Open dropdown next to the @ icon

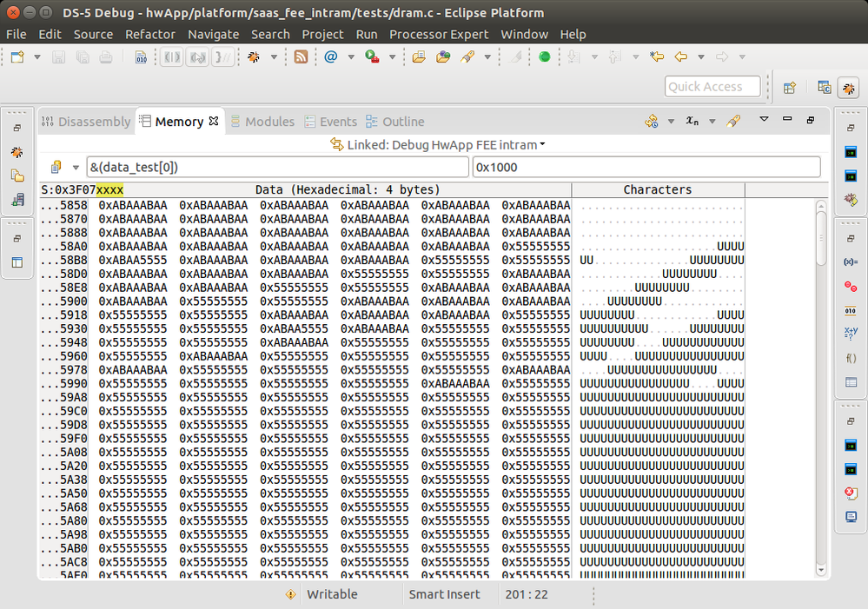point(351,56)
